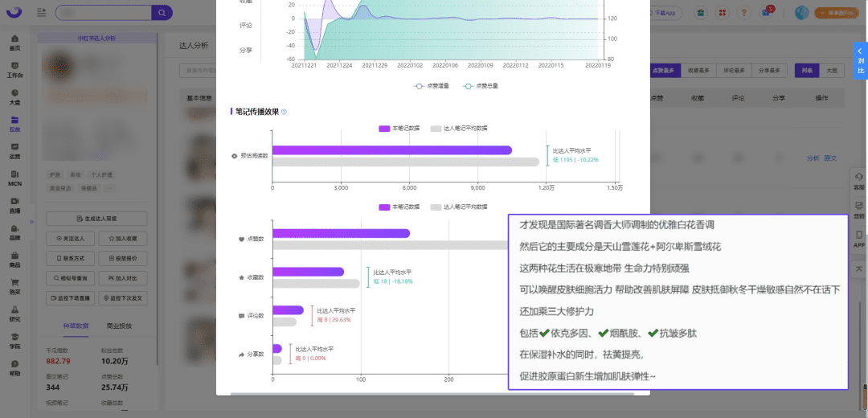Select 收藏最多 sort tab

tap(697, 71)
